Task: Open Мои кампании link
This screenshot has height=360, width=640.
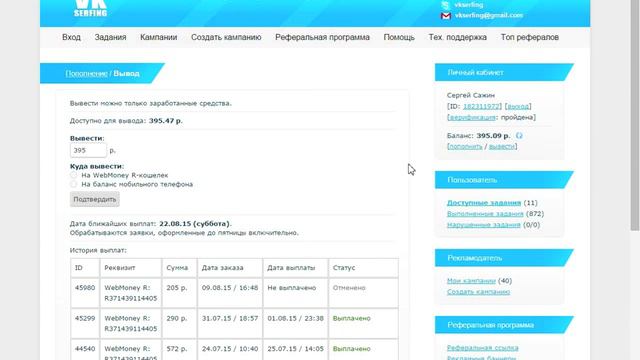Action: 471,280
